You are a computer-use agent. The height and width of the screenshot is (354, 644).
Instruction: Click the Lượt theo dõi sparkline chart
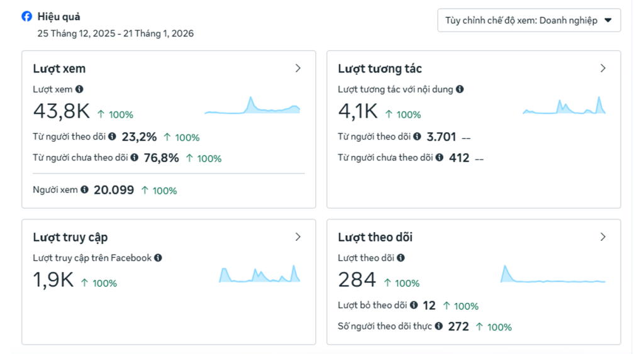click(553, 275)
